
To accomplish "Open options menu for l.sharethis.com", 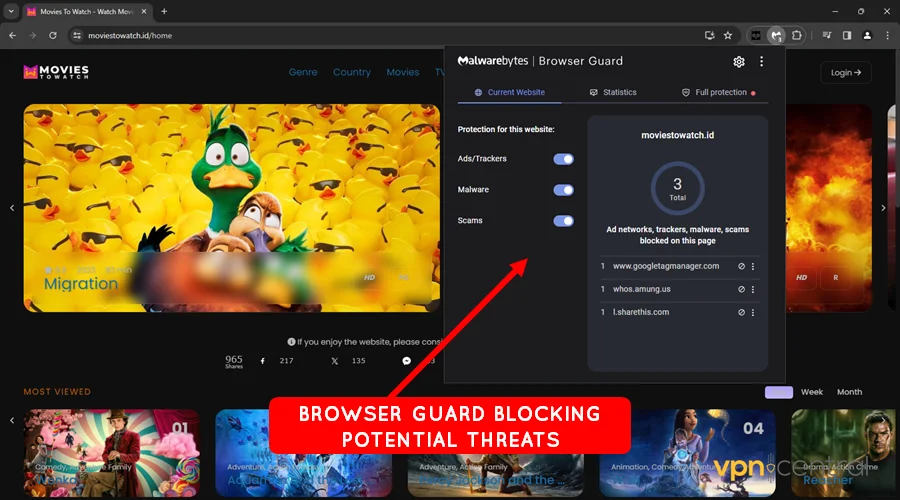I will [753, 312].
